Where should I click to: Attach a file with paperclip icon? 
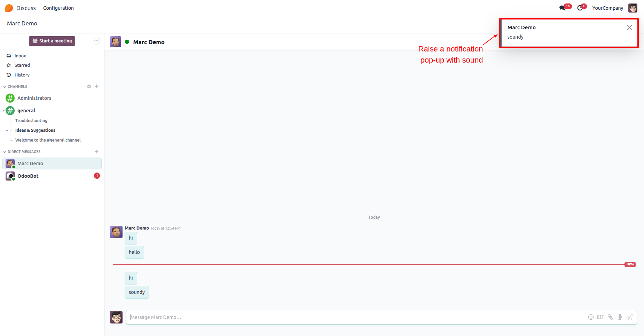click(610, 317)
